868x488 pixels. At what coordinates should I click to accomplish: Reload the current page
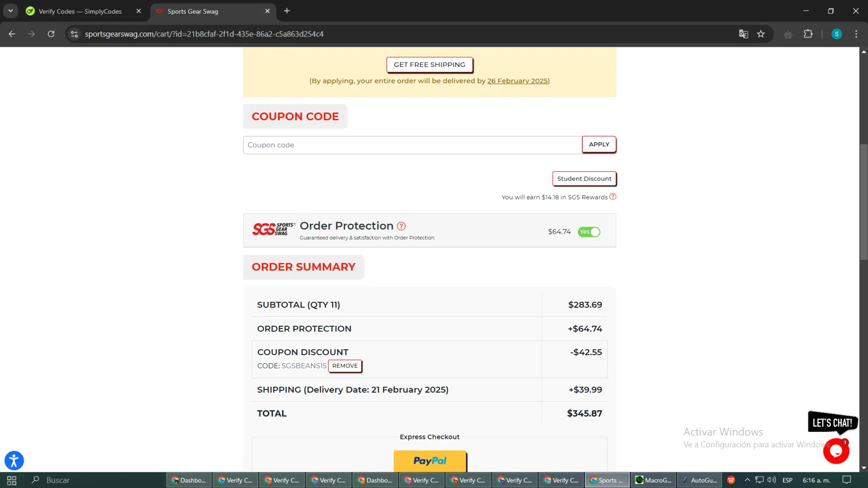point(51,34)
